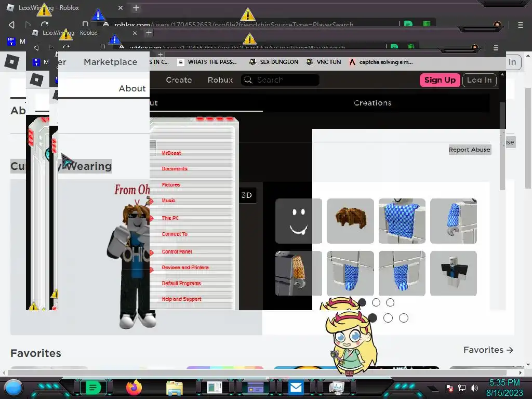Click the padlock icon in the topmost address bar

click(x=106, y=25)
